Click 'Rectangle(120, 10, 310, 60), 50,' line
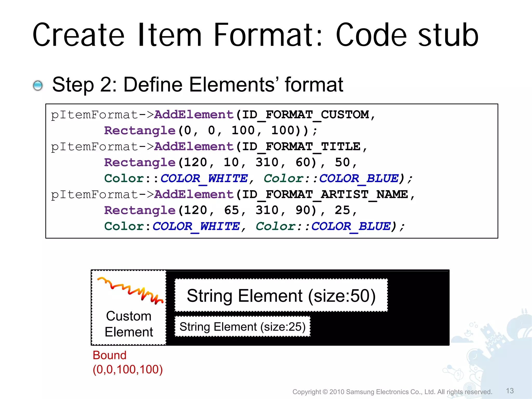The height and width of the screenshot is (399, 532). pos(231,163)
